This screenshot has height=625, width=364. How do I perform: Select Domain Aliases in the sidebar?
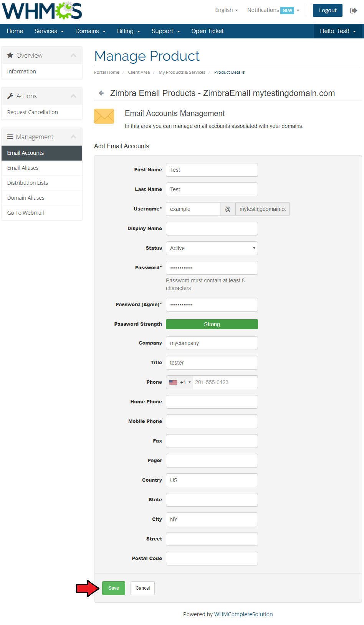pos(42,198)
